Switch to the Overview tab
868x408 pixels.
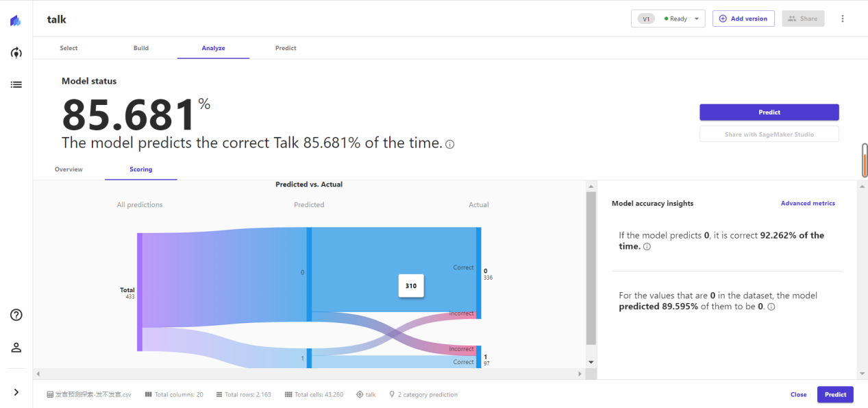tap(69, 169)
